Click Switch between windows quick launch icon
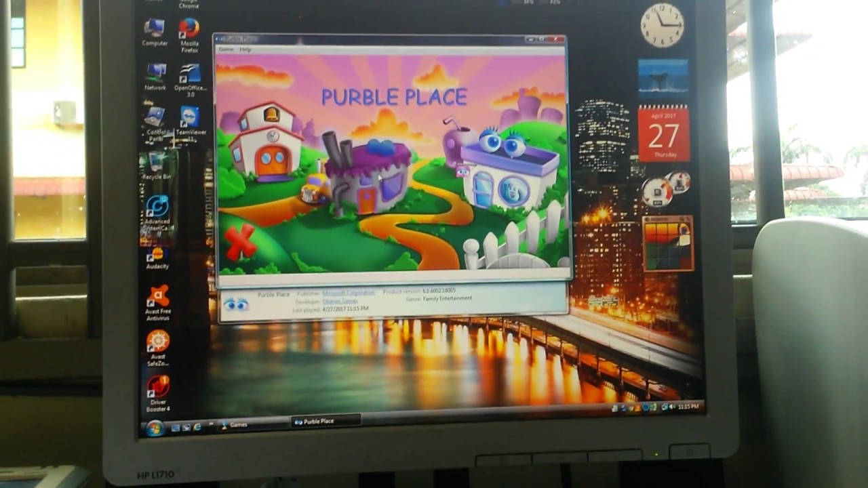The height and width of the screenshot is (488, 868). pyautogui.click(x=186, y=428)
